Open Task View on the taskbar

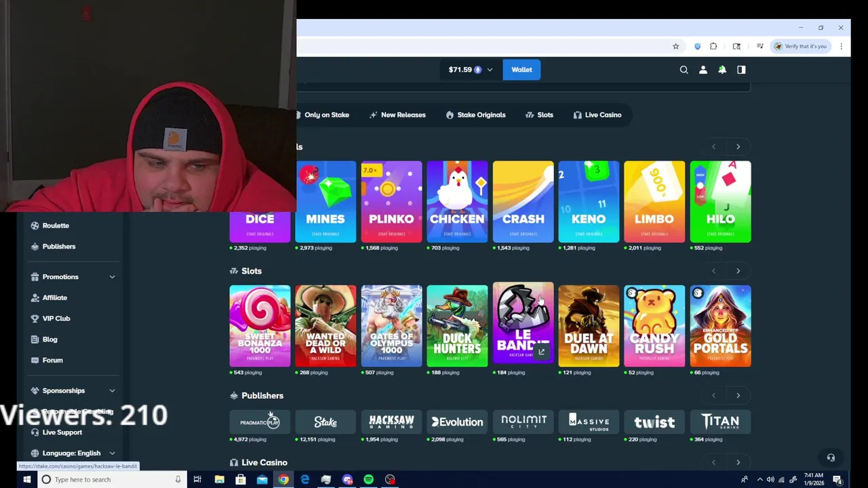pyautogui.click(x=197, y=479)
